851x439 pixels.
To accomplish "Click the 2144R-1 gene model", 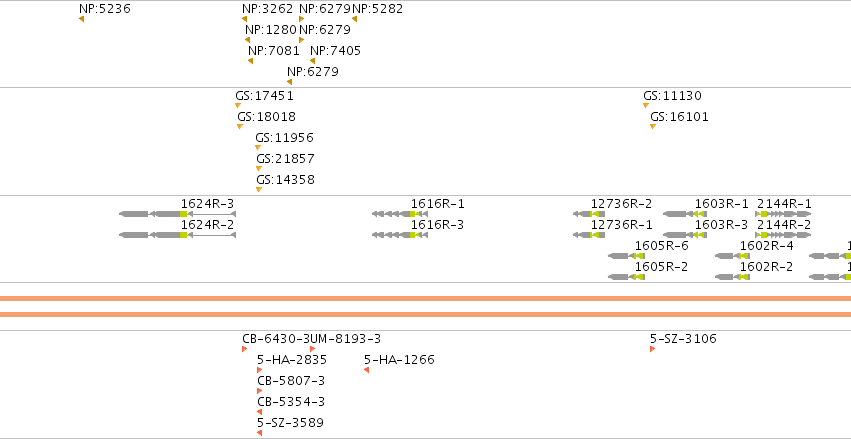I will tap(783, 214).
